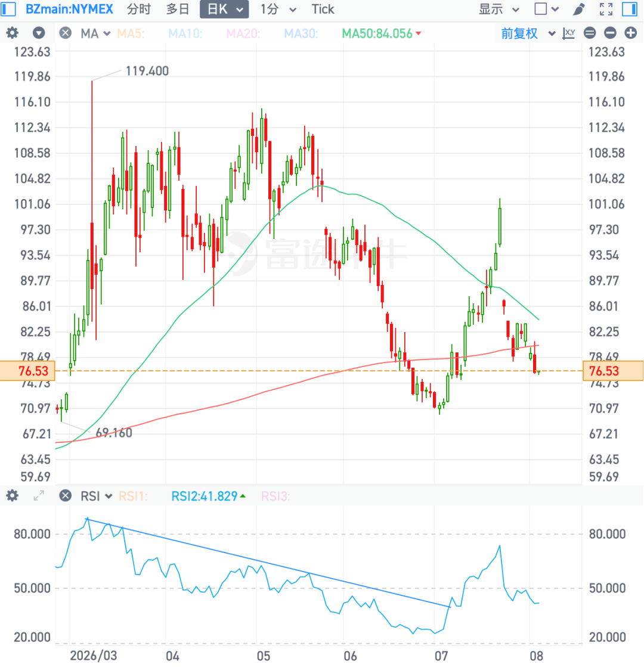Click the 2026/03 date axis label
Viewport: 644px width, 667px height.
point(93,655)
